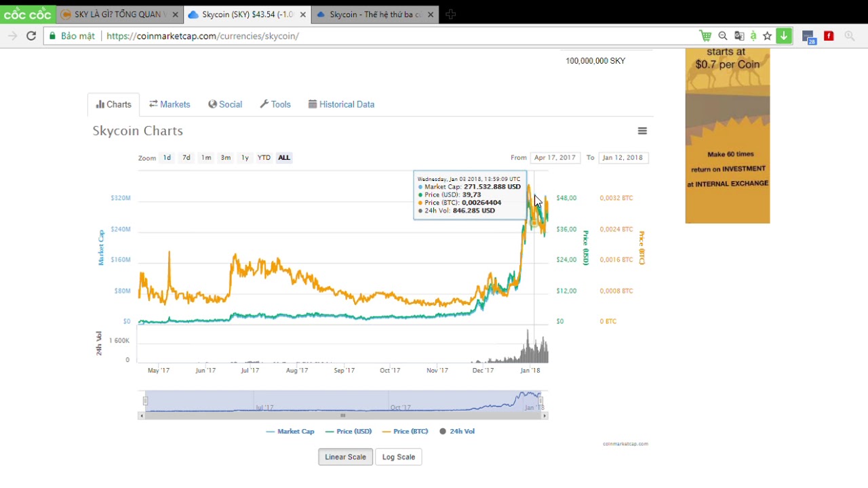Toggle 24h Vol series in legend
This screenshot has height=488, width=868.
(x=457, y=431)
